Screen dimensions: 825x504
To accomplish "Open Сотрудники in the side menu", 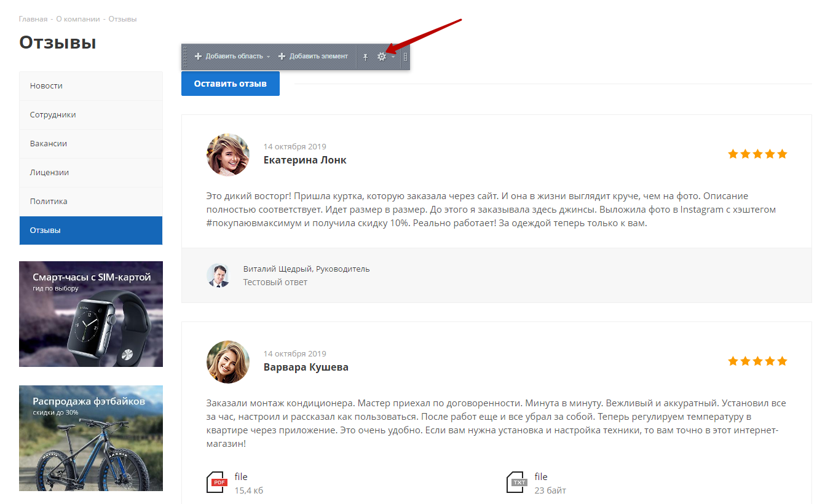I will point(91,115).
